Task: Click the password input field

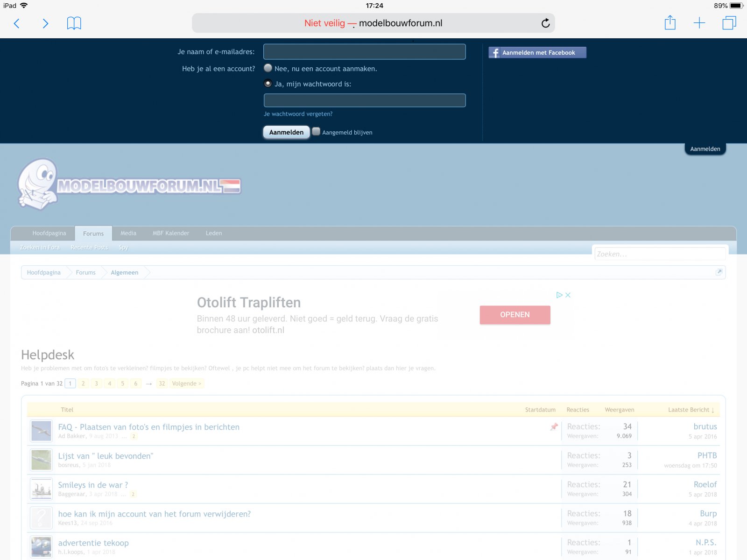Action: point(365,100)
